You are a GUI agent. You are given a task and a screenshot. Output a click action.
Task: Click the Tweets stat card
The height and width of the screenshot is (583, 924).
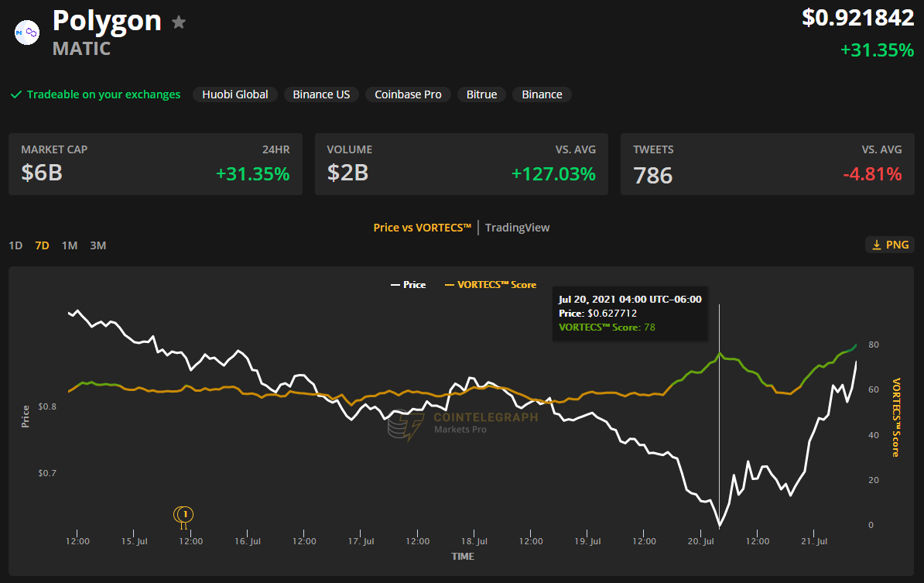pyautogui.click(x=767, y=164)
